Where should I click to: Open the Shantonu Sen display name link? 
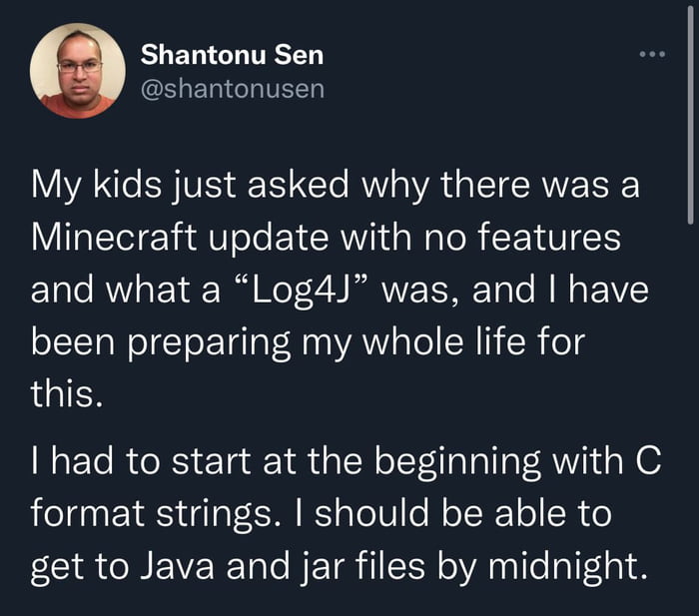232,54
